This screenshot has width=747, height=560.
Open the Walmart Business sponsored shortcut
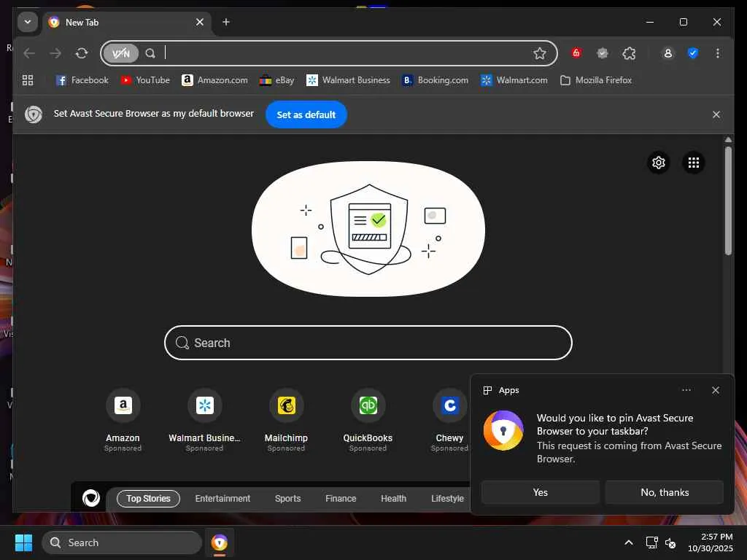tap(204, 419)
